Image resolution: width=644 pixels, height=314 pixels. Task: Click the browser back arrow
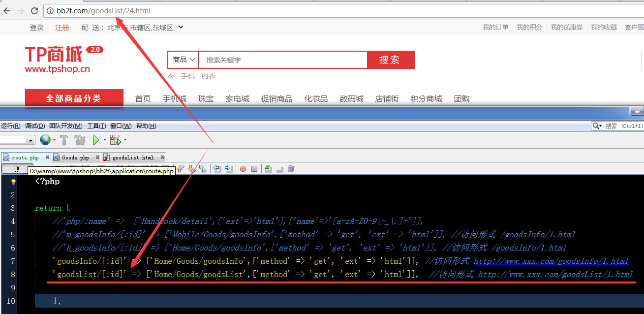7,10
